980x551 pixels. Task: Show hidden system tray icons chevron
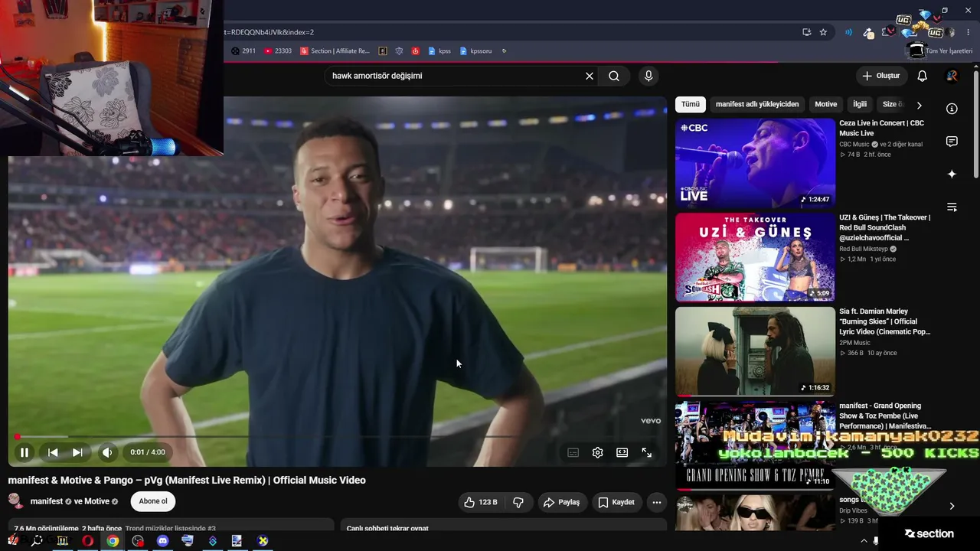864,540
